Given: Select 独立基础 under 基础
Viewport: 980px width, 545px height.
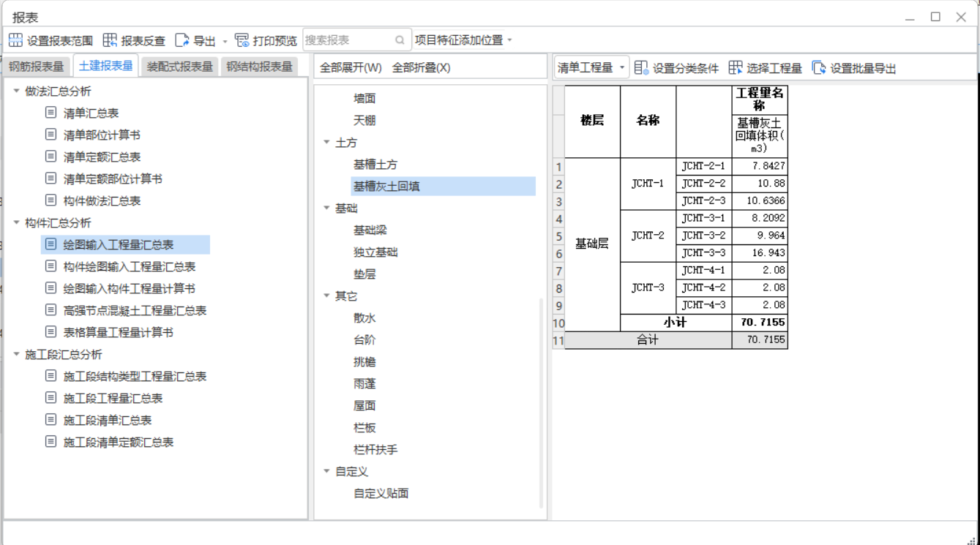Looking at the screenshot, I should coord(375,252).
